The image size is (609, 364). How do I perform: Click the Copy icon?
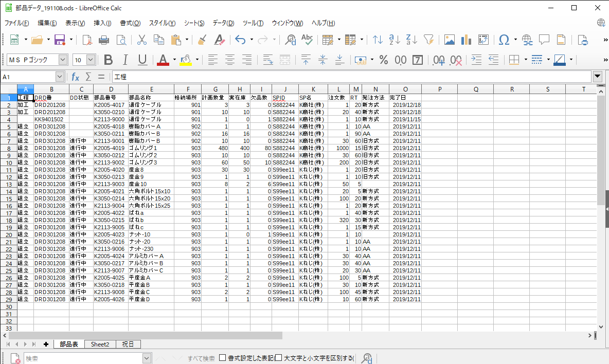[x=159, y=40]
